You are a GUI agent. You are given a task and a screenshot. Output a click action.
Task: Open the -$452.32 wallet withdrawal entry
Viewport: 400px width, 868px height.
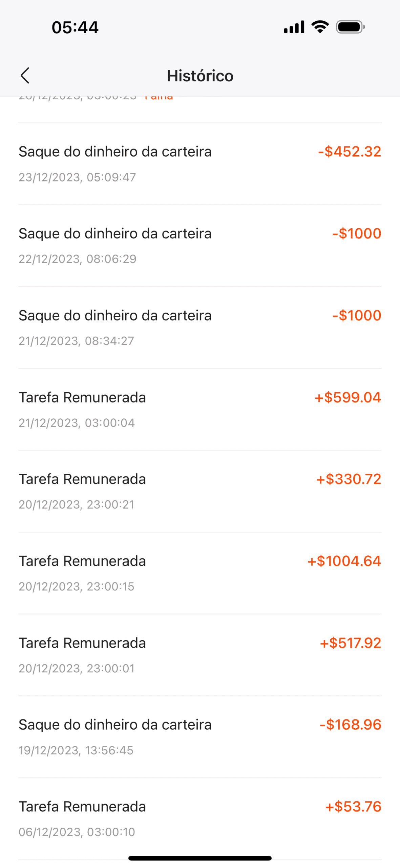coord(200,164)
